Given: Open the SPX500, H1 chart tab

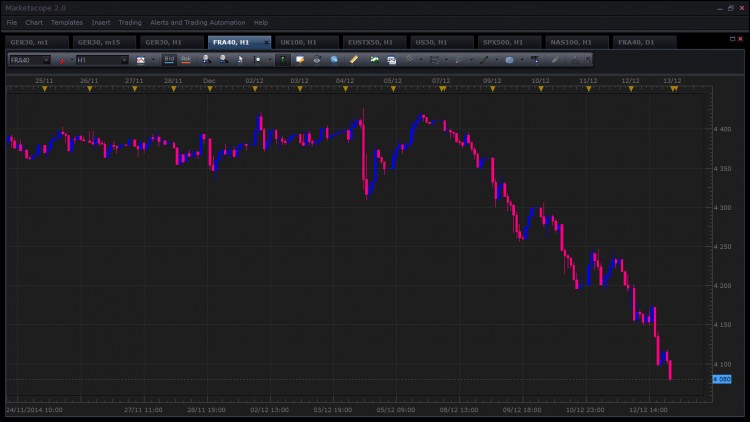Looking at the screenshot, I should tap(509, 42).
